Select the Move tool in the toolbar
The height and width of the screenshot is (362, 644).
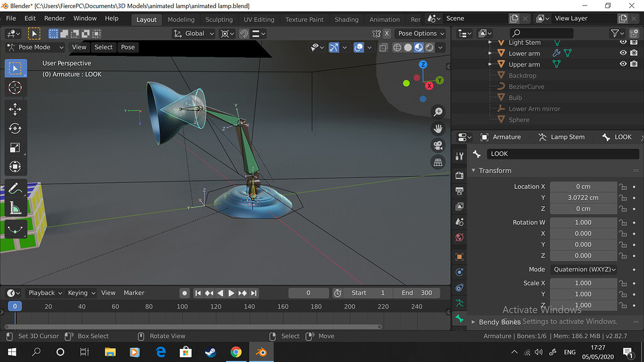(x=16, y=109)
